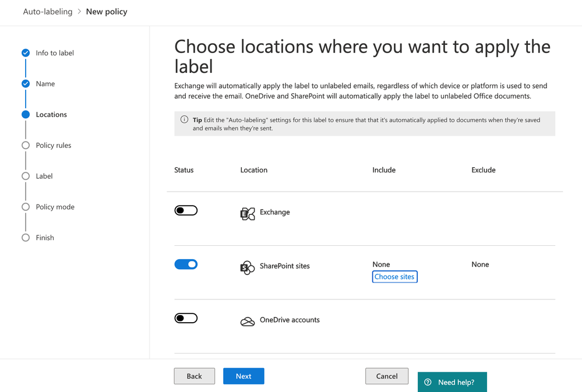Image resolution: width=582 pixels, height=392 pixels.
Task: Navigate to Auto-labeling breadcrumb
Action: click(48, 12)
